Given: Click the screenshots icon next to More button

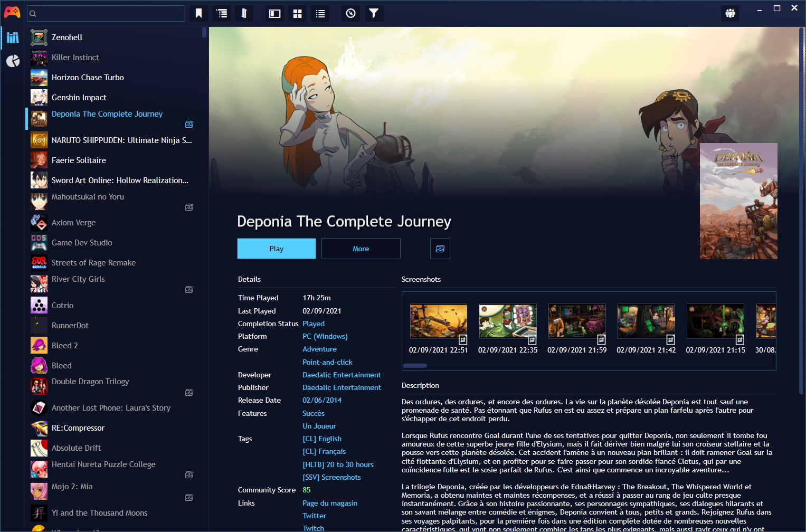Looking at the screenshot, I should (x=440, y=249).
